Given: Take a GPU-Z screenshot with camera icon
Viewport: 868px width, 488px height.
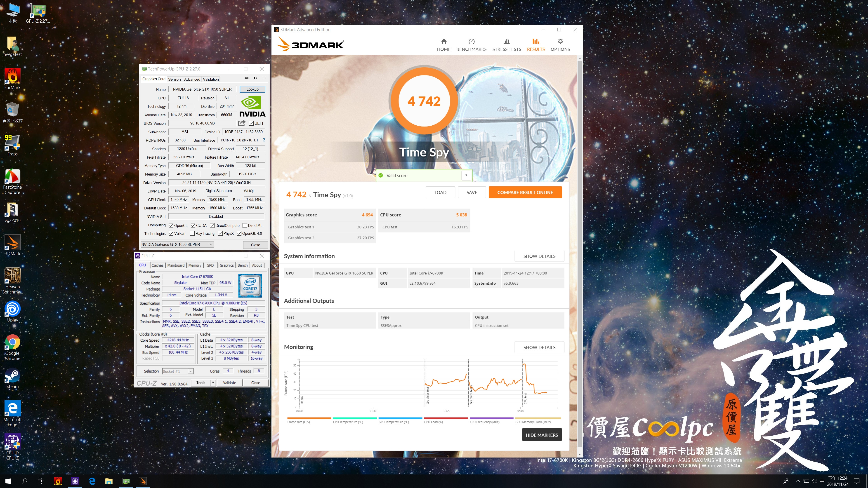Looking at the screenshot, I should [246, 78].
